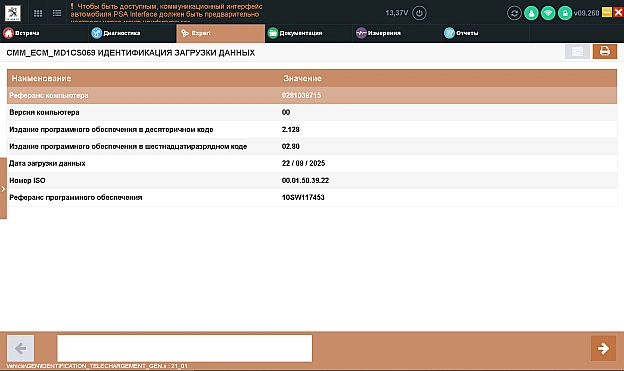Open the list view icon in top bar

tap(57, 13)
